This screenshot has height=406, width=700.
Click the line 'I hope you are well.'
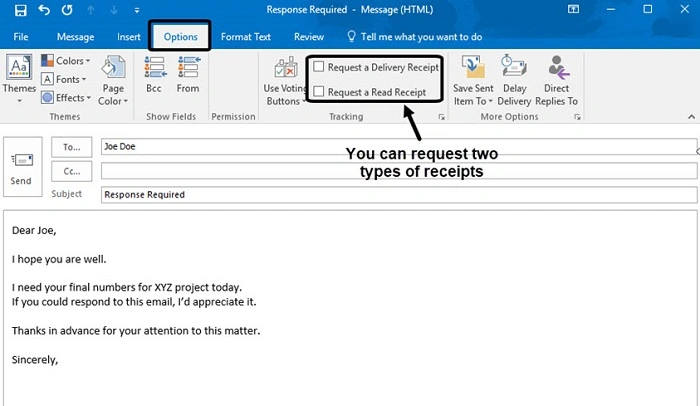59,260
